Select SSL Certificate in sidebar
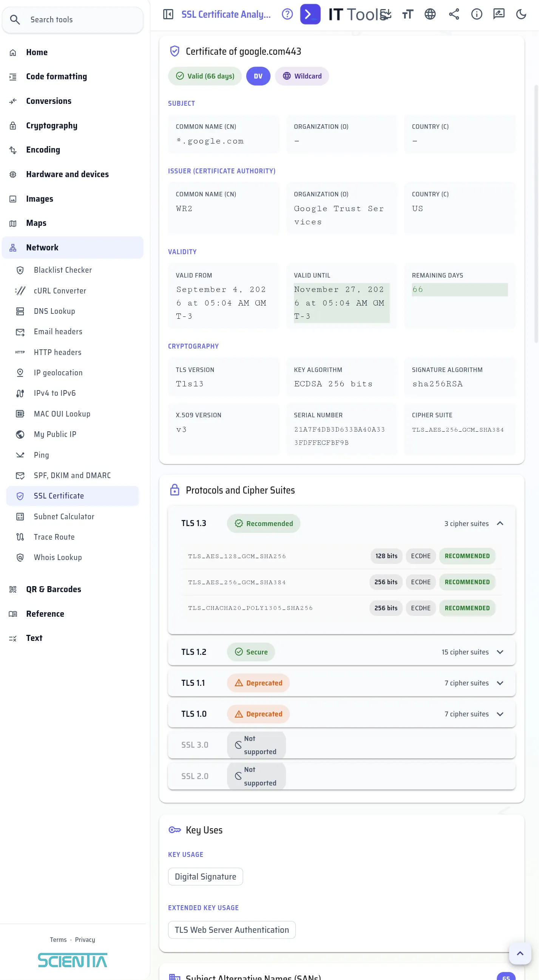 pyautogui.click(x=73, y=496)
